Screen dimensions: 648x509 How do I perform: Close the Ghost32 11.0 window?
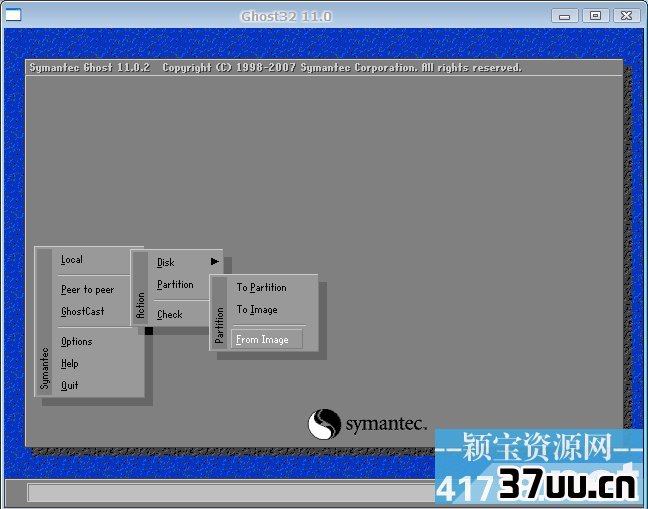tap(626, 16)
